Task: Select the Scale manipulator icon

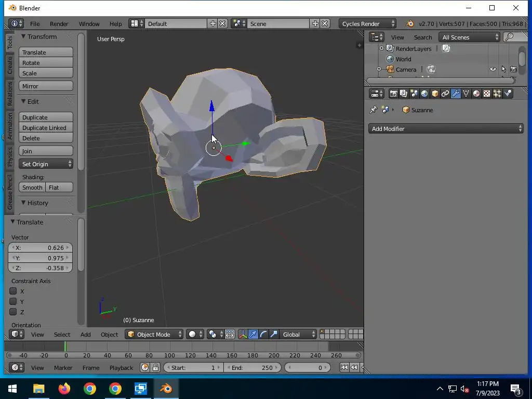Action: point(273,335)
